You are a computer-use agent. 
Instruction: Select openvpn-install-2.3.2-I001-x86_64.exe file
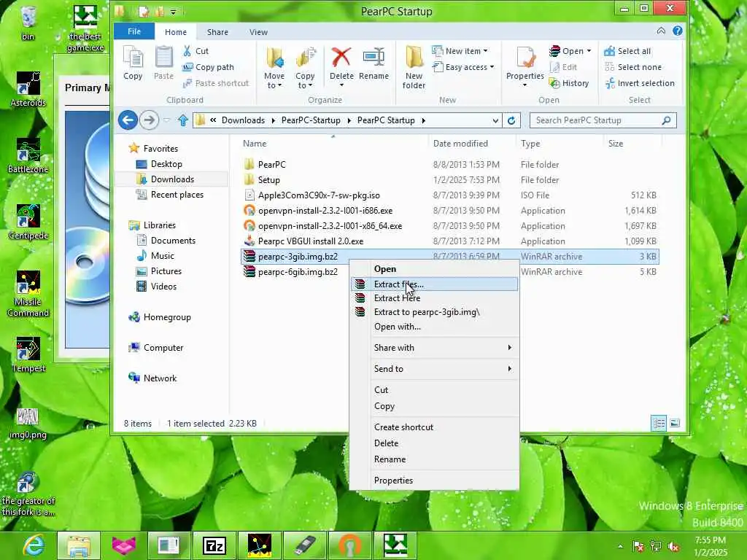click(x=449, y=226)
